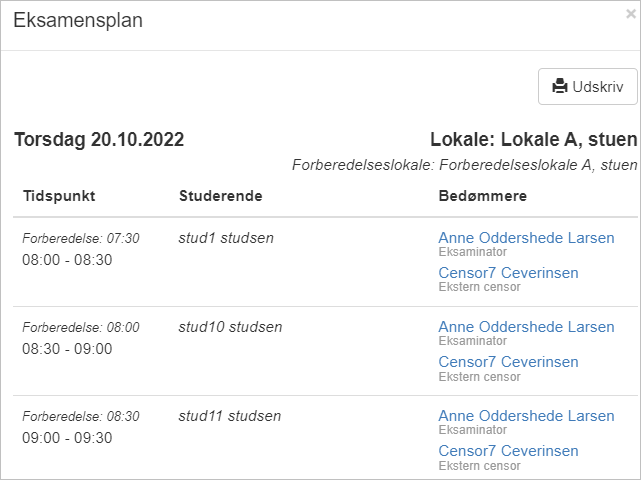This screenshot has height=480, width=641.
Task: Select the stud10 studsen student name
Action: [231, 327]
